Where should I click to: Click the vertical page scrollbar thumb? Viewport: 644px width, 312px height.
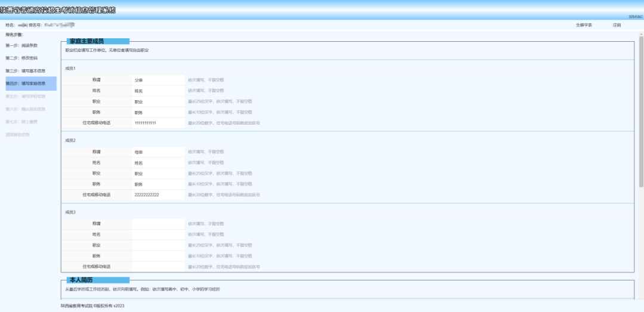641,113
